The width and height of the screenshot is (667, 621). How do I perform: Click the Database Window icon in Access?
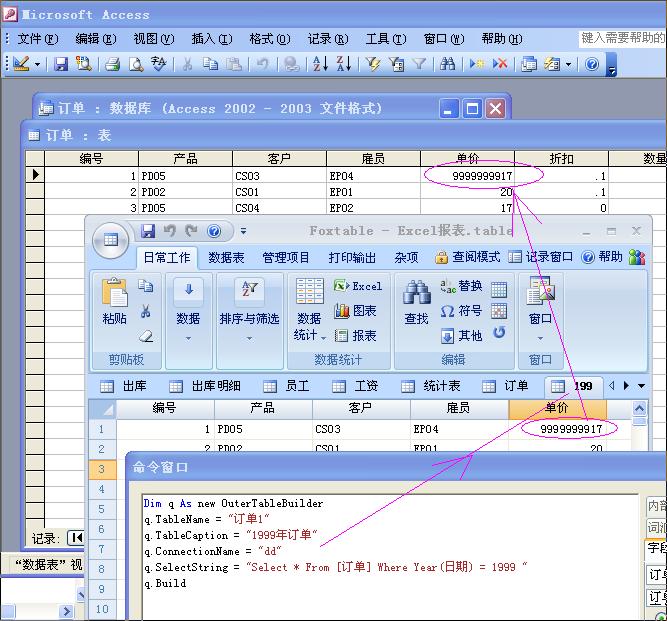529,64
